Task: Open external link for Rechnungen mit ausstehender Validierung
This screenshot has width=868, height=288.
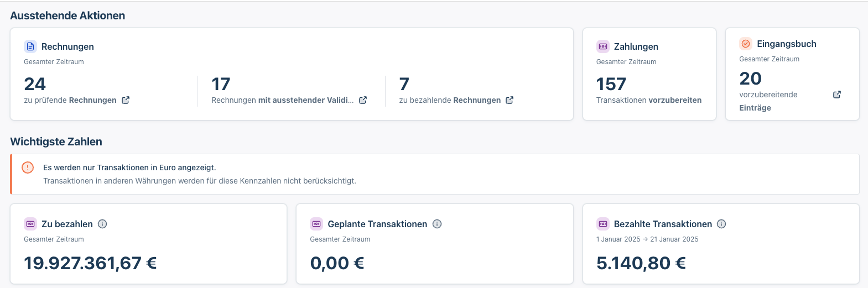Action: click(x=363, y=100)
